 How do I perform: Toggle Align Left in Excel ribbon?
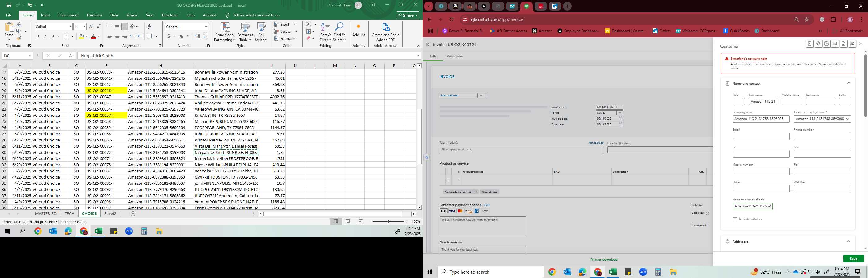click(x=110, y=36)
